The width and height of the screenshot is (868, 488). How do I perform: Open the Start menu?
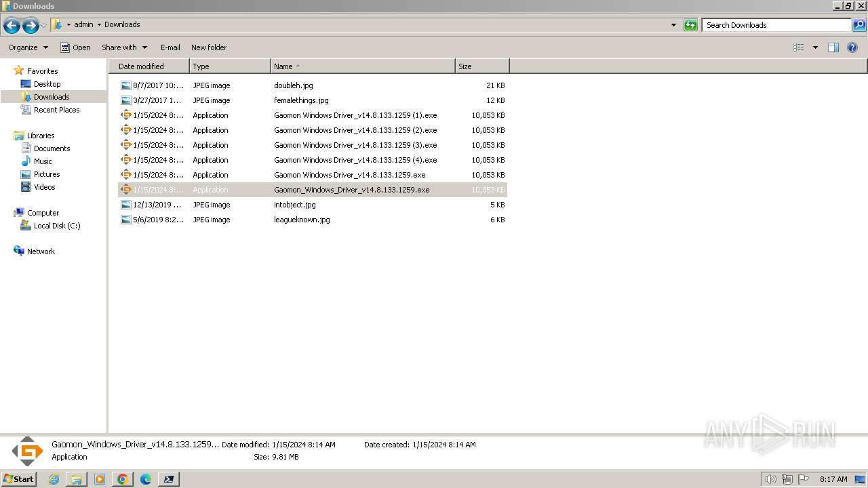18,479
